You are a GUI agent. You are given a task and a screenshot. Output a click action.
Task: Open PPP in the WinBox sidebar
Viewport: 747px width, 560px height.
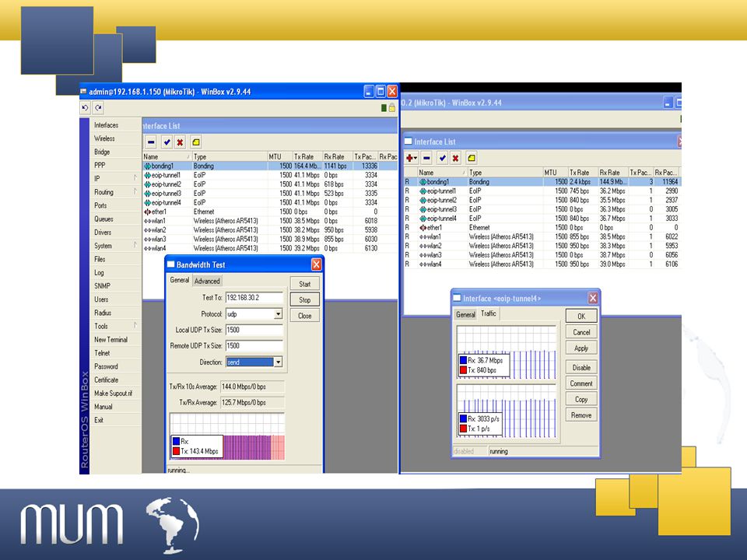tap(100, 165)
